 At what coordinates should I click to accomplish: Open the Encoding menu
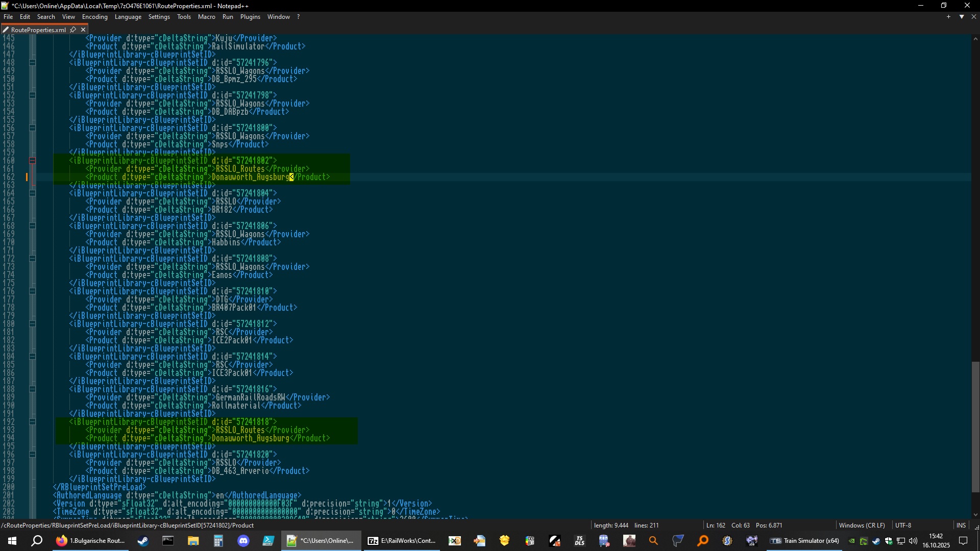click(x=94, y=17)
